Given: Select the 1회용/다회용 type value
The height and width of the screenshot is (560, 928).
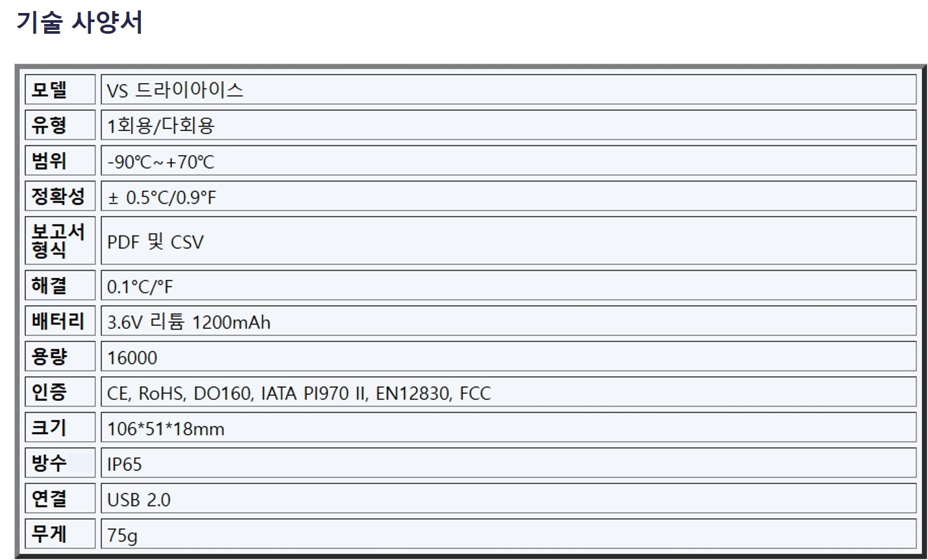Looking at the screenshot, I should pyautogui.click(x=160, y=125).
